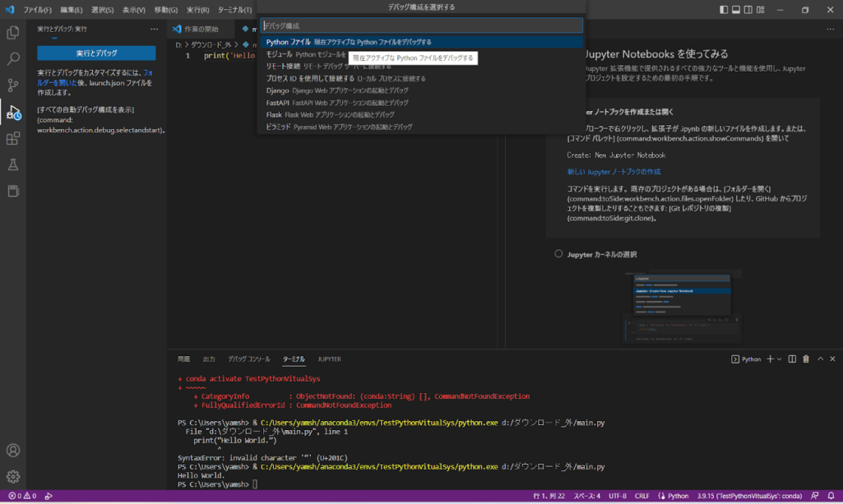Switch to the デバッグ コンソール tab
This screenshot has height=504, width=843.
tap(249, 359)
